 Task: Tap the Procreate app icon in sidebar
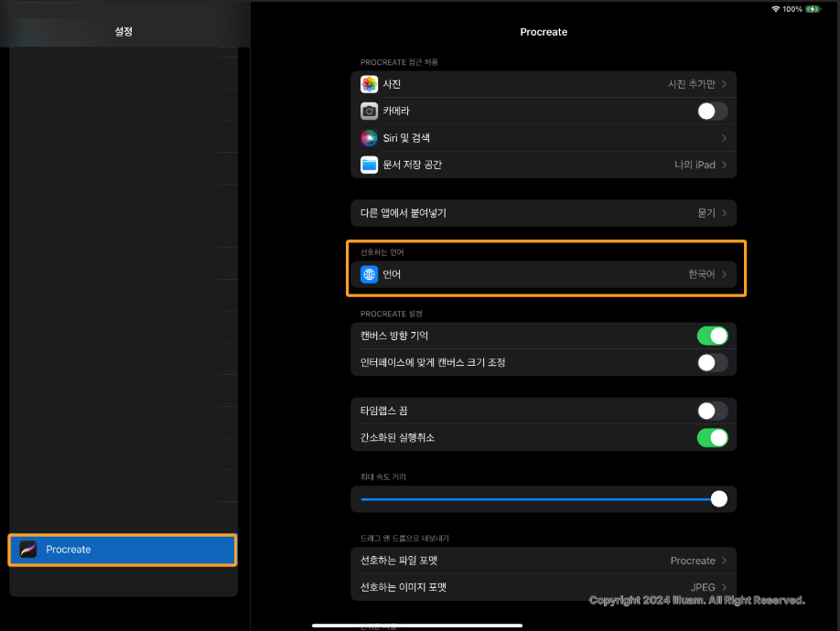coord(27,549)
